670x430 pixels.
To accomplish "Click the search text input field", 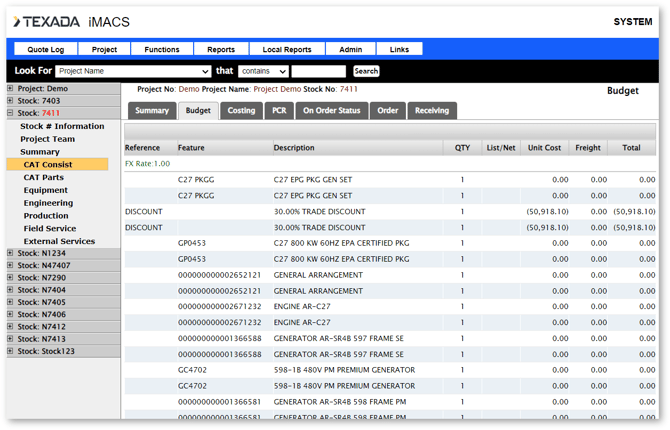I will click(318, 72).
